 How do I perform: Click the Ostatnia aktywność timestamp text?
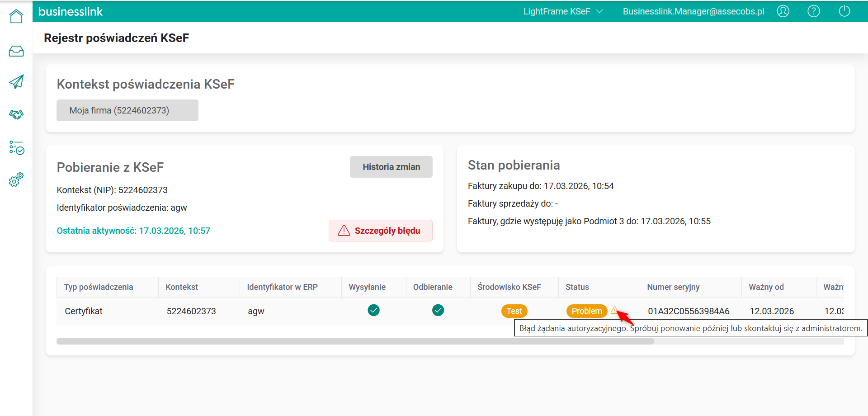coord(133,231)
